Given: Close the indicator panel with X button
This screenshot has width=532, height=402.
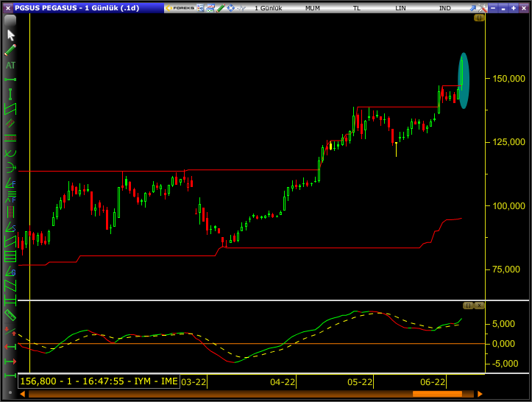Looking at the screenshot, I should (x=479, y=306).
